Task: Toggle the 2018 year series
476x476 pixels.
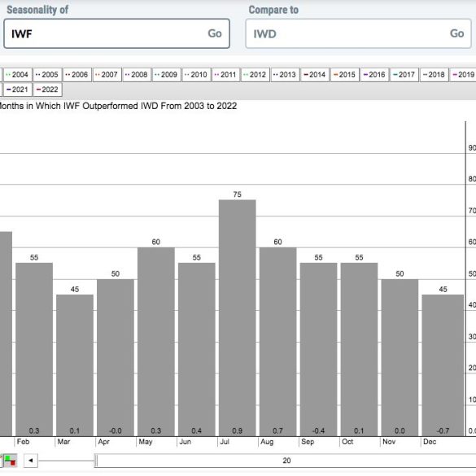Action: tap(434, 75)
